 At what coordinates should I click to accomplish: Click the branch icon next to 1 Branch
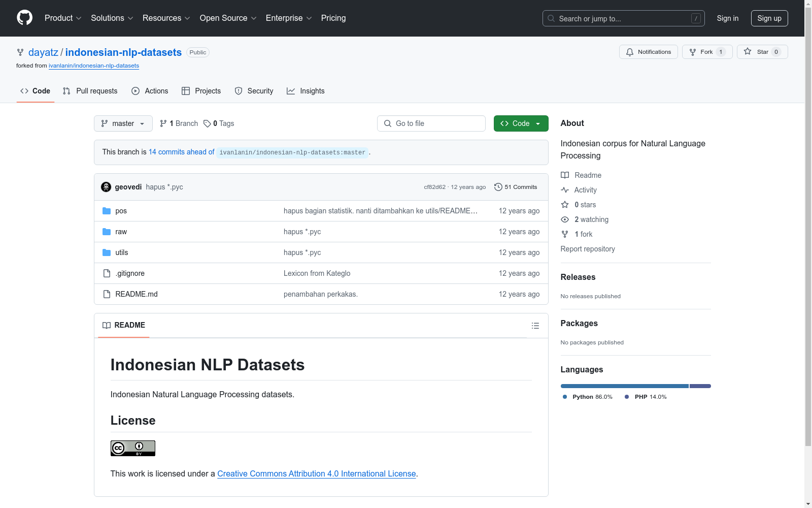click(x=163, y=123)
